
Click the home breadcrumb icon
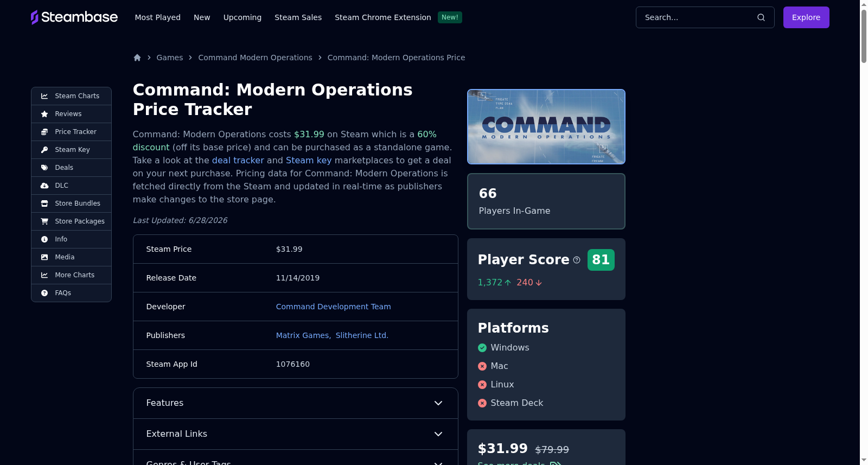[x=137, y=58]
